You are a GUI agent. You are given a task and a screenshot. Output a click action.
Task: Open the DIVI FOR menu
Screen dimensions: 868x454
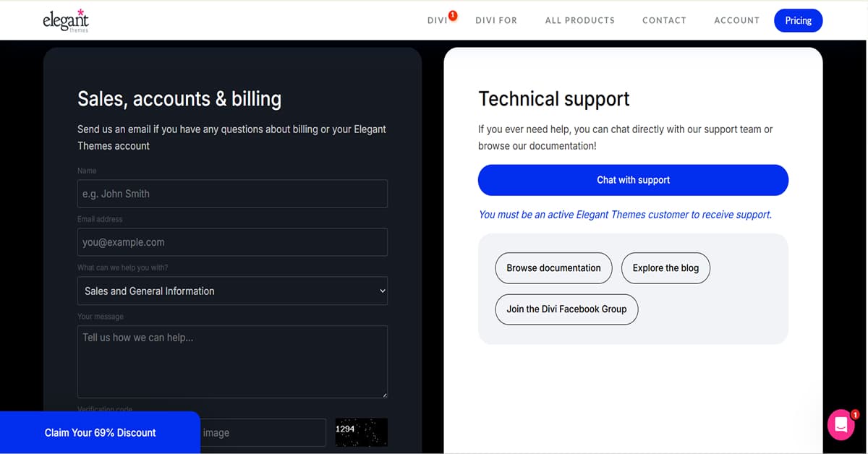tap(496, 20)
